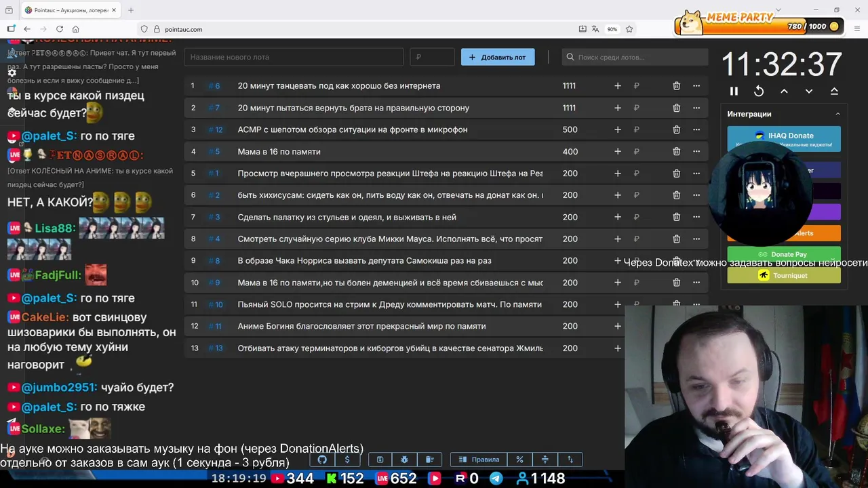Open more options for 'клуба Микки Мауса' lot
The width and height of the screenshot is (868, 488).
[x=696, y=239]
